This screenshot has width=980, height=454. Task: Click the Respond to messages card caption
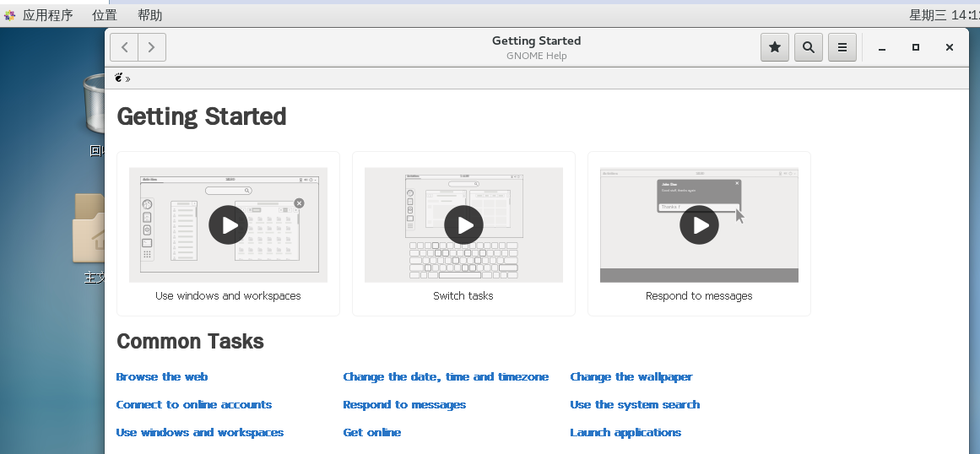point(699,296)
